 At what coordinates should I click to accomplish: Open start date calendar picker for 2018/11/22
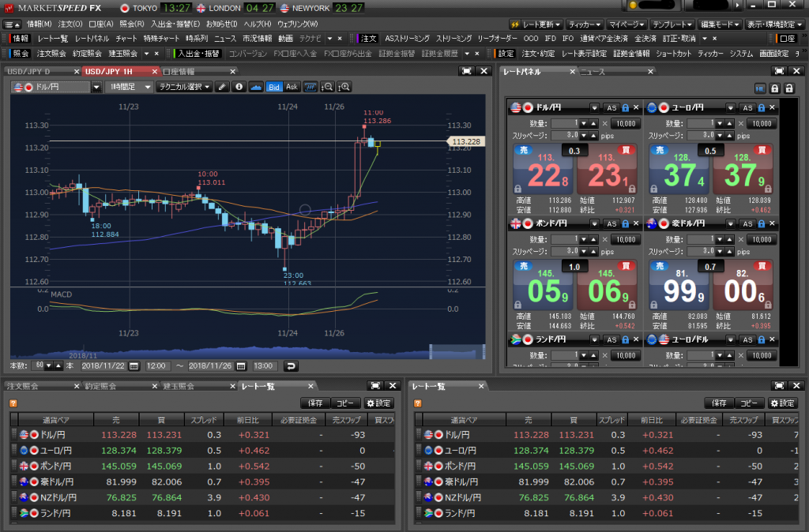coord(134,366)
